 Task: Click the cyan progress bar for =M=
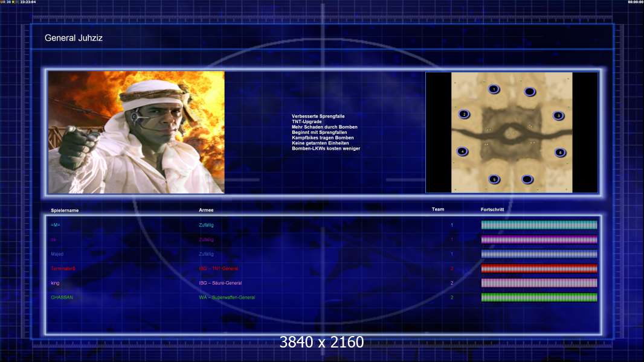(539, 224)
